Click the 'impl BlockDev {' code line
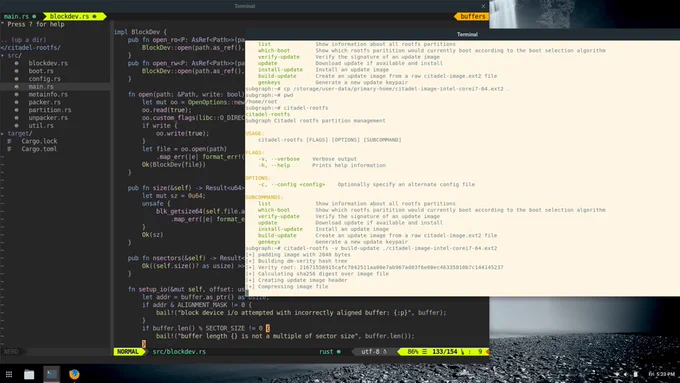The width and height of the screenshot is (680, 383). (x=140, y=32)
